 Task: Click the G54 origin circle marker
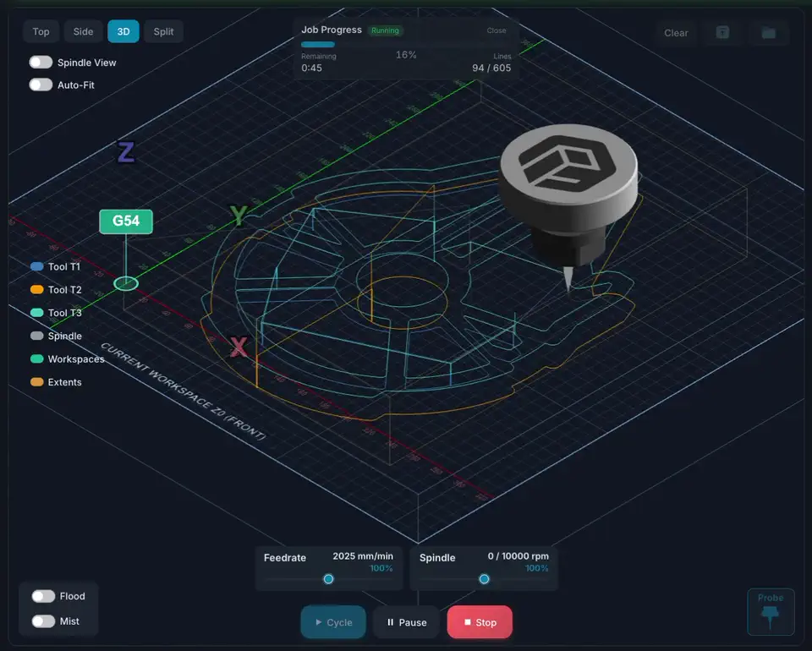(126, 283)
